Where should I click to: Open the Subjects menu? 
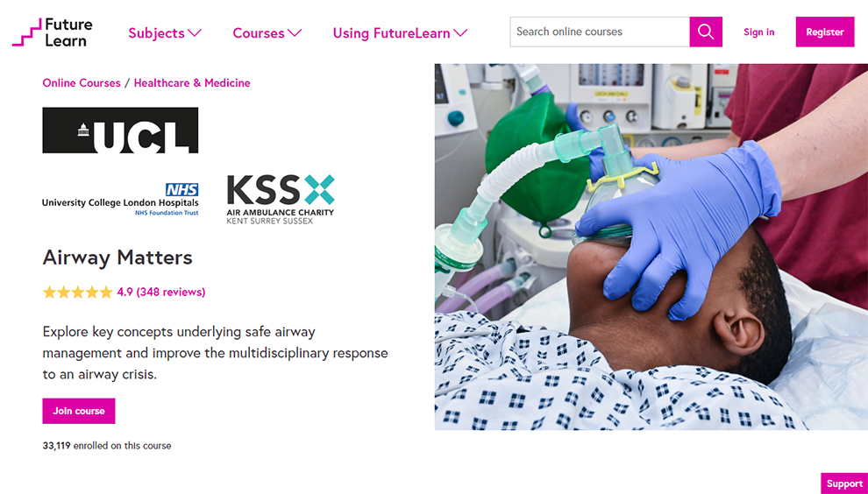pyautogui.click(x=165, y=33)
